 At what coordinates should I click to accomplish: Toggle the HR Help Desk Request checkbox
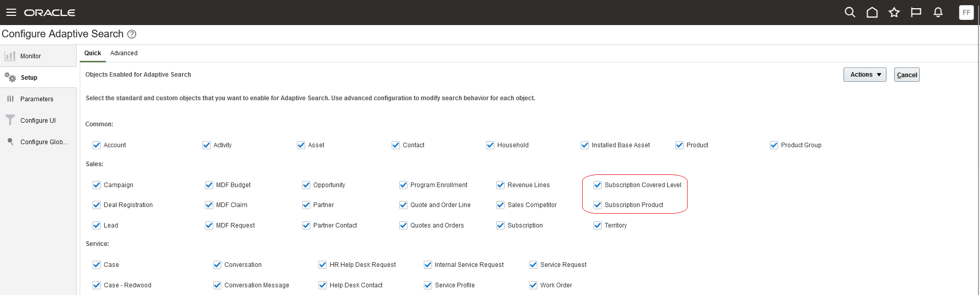323,265
